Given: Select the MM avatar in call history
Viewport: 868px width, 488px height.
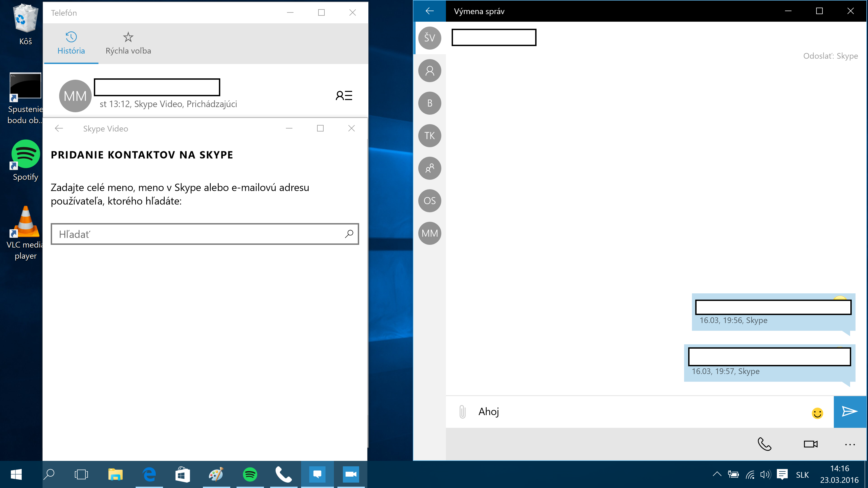Looking at the screenshot, I should click(75, 96).
